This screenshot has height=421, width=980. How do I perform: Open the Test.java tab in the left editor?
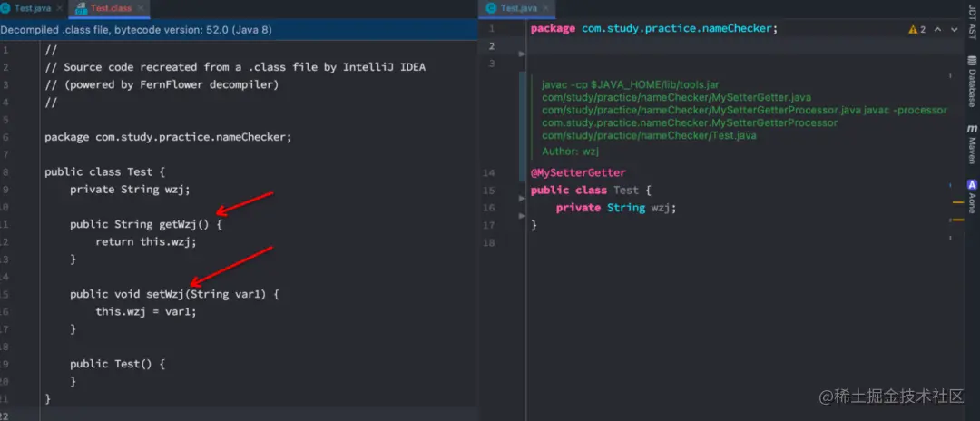[33, 8]
